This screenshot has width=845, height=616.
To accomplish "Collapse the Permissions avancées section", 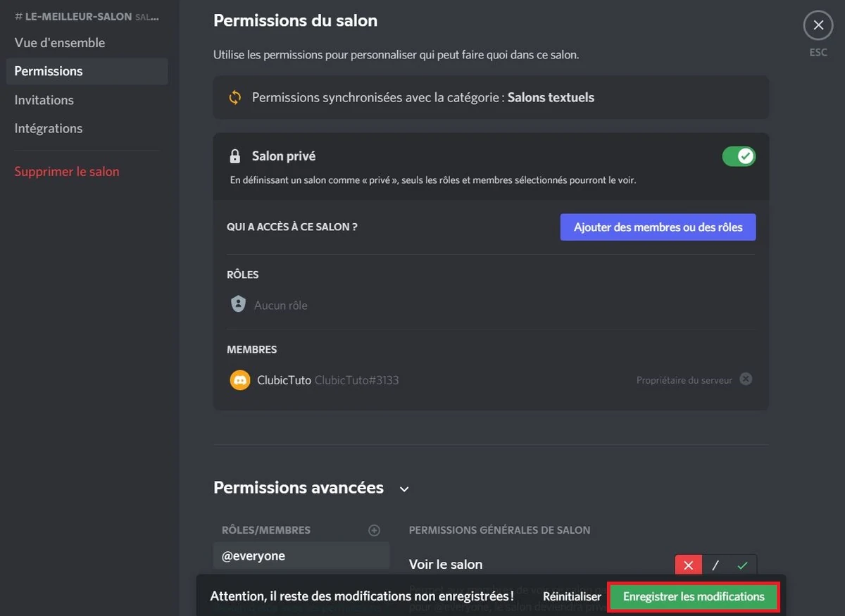I will [x=404, y=489].
